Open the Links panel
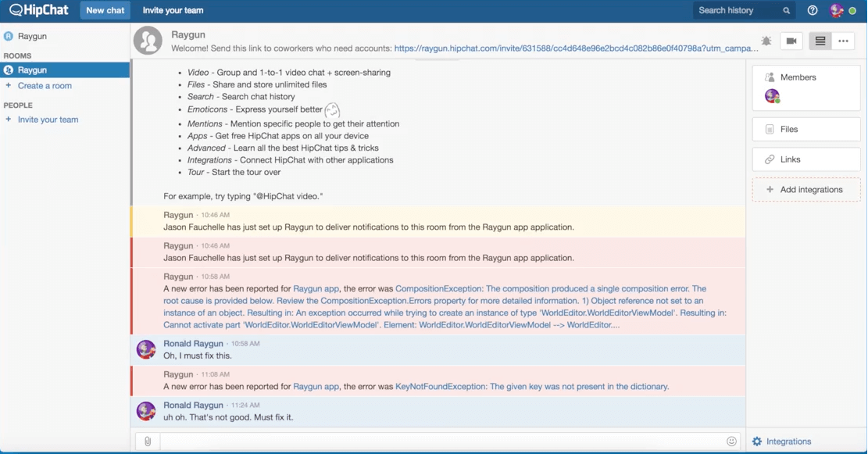 (x=806, y=159)
